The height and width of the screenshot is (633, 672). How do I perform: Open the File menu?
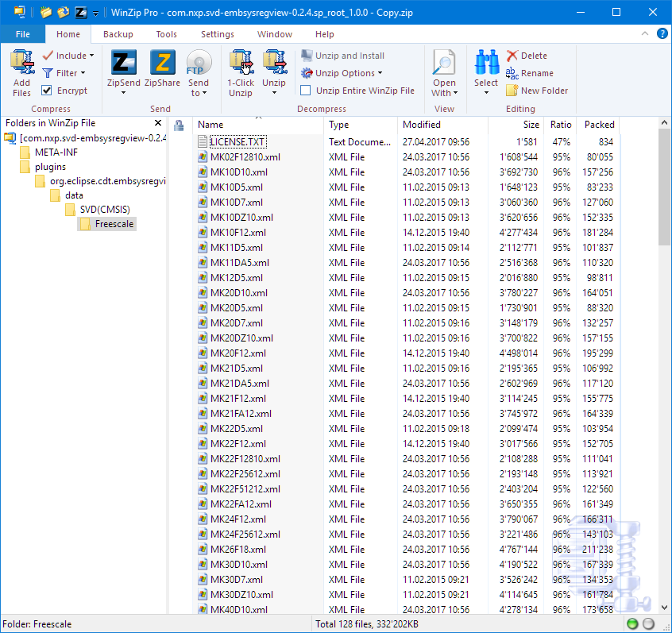(x=23, y=34)
